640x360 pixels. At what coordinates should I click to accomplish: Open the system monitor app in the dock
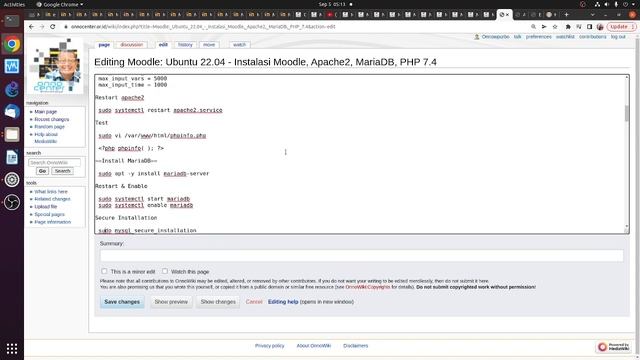coord(12,66)
